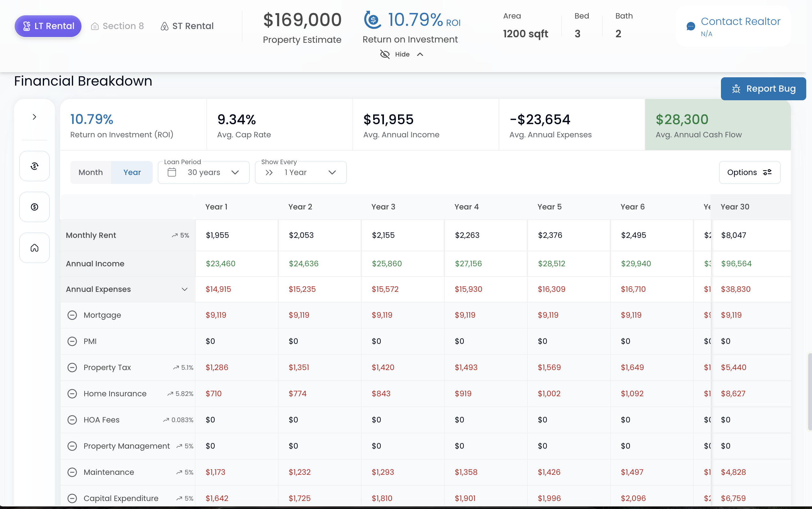This screenshot has width=812, height=509.
Task: Open the Show Every dropdown
Action: click(301, 172)
